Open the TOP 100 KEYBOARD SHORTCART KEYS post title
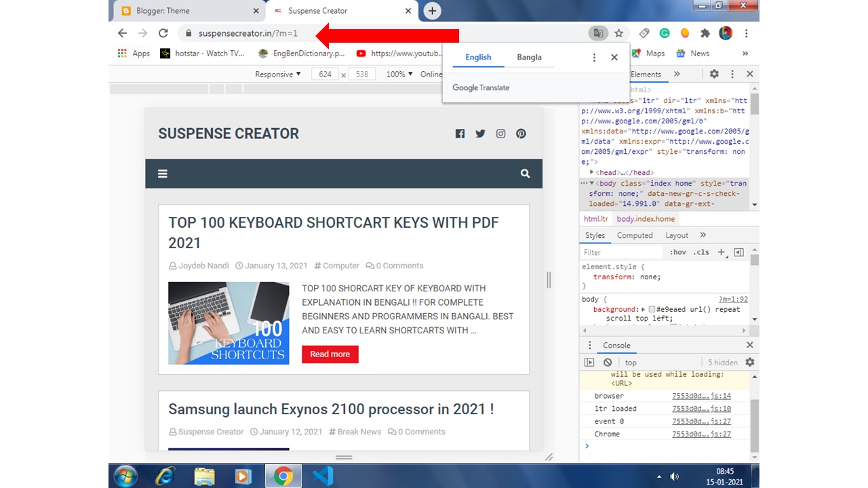 pos(333,232)
